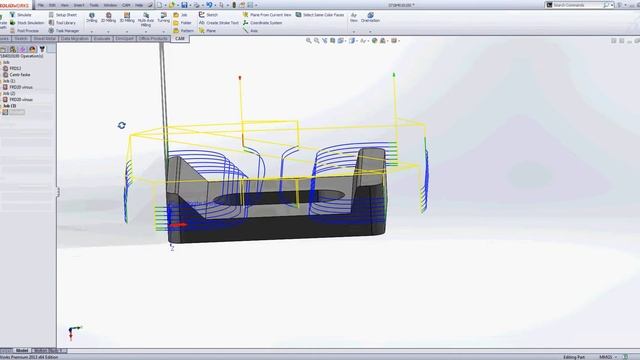This screenshot has height=360, width=640.
Task: Switch to the Evaluate tab
Action: pyautogui.click(x=102, y=38)
